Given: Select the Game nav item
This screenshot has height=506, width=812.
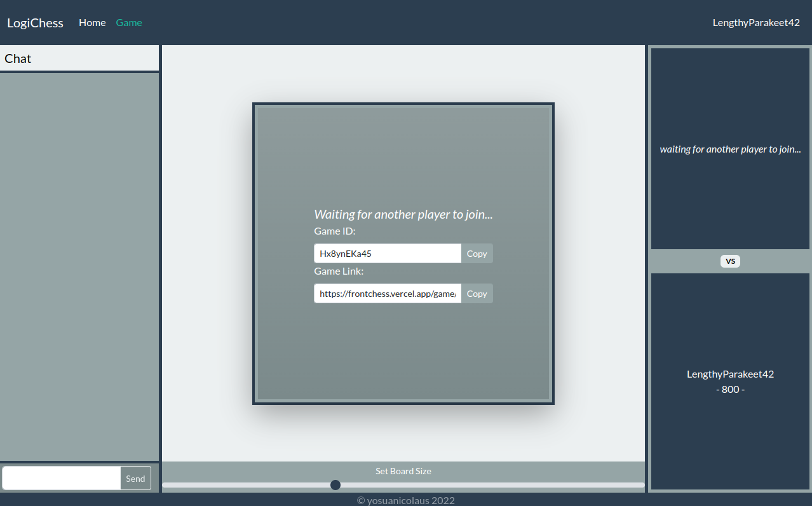Looking at the screenshot, I should coord(129,23).
